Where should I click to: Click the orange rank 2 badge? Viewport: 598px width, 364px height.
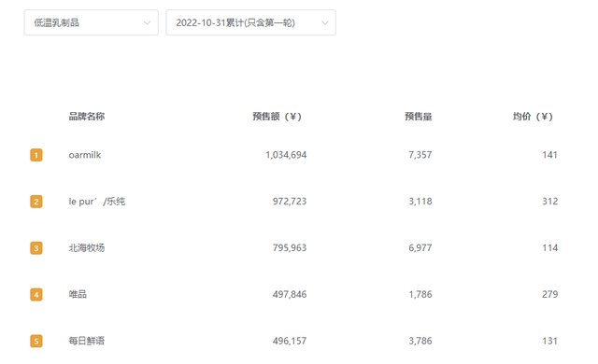click(36, 202)
